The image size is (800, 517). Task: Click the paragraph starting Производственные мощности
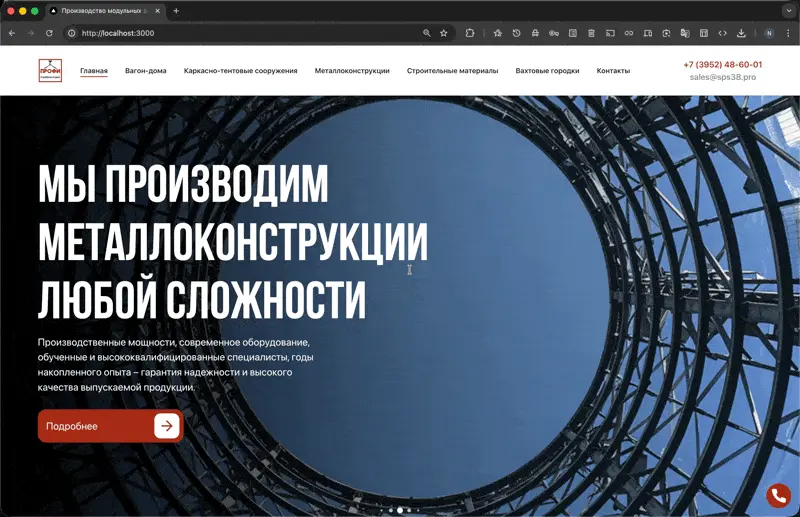[175, 364]
